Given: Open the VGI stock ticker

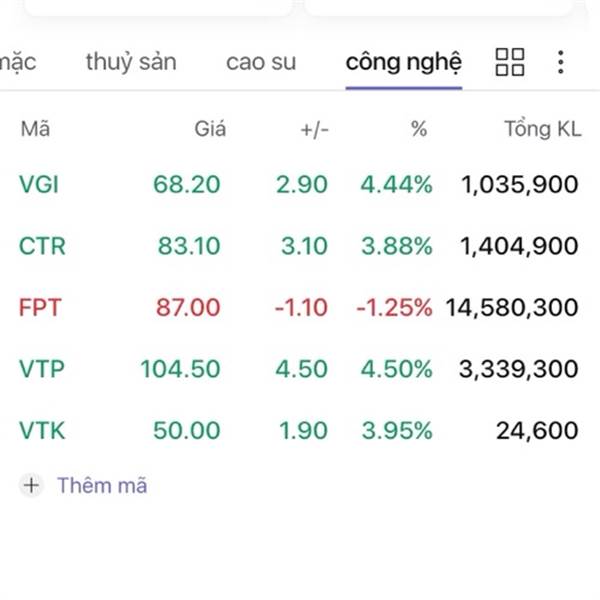Looking at the screenshot, I should [38, 184].
